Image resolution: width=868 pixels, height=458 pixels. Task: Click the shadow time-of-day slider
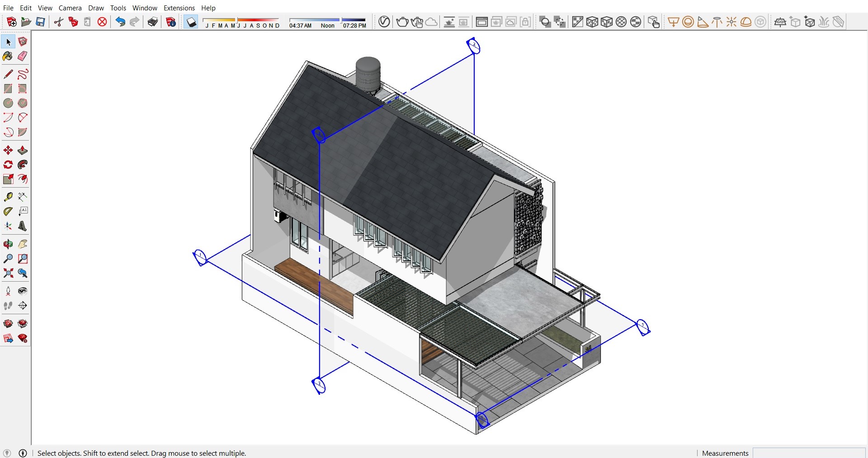point(341,21)
